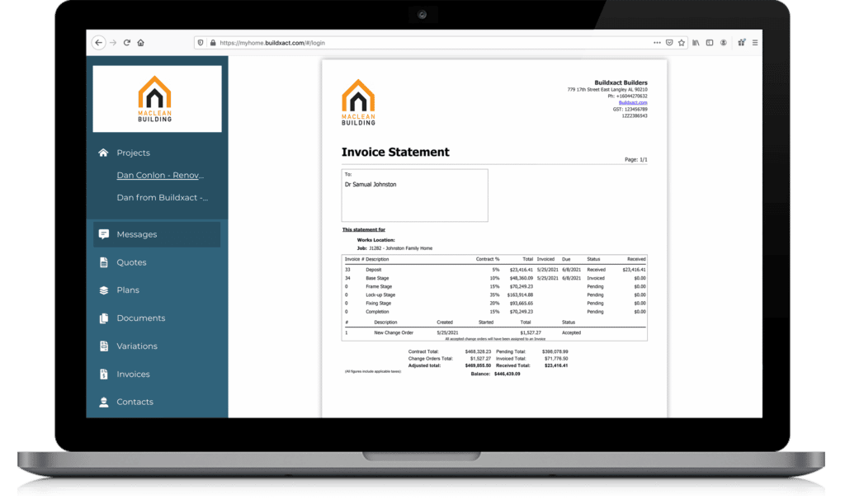The image size is (845, 504).
Task: Open the browser hamburger menu
Action: (x=755, y=42)
